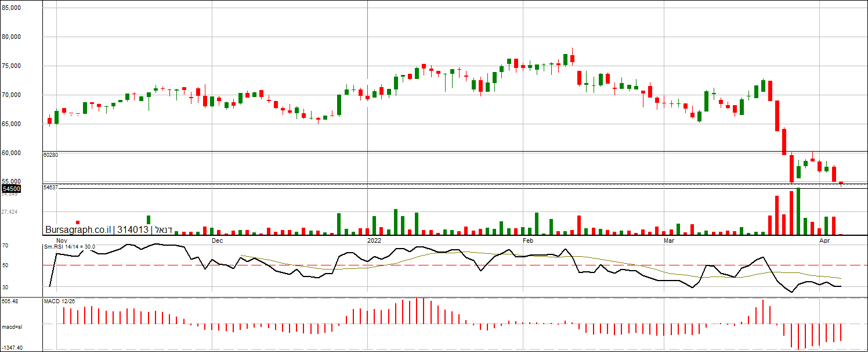868x352 pixels.
Task: Click the Mar date axis label
Action: (670, 240)
